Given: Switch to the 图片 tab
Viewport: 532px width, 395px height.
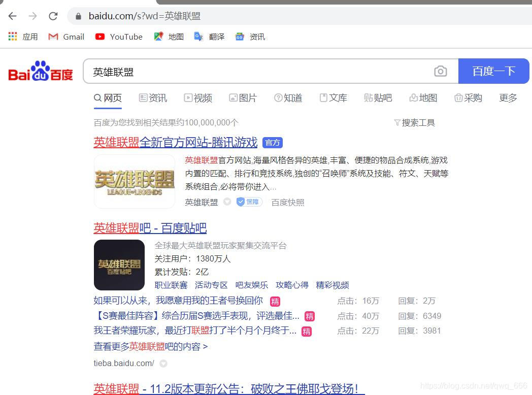Looking at the screenshot, I should [243, 98].
